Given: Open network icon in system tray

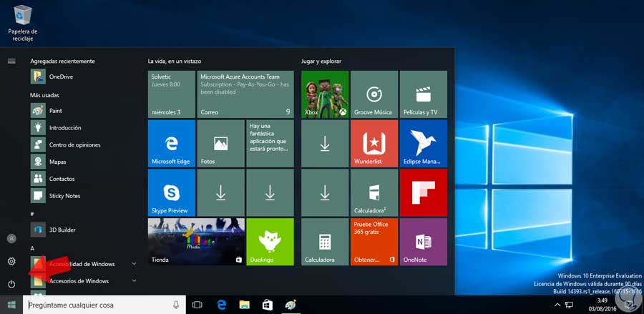Looking at the screenshot, I should click(x=570, y=305).
